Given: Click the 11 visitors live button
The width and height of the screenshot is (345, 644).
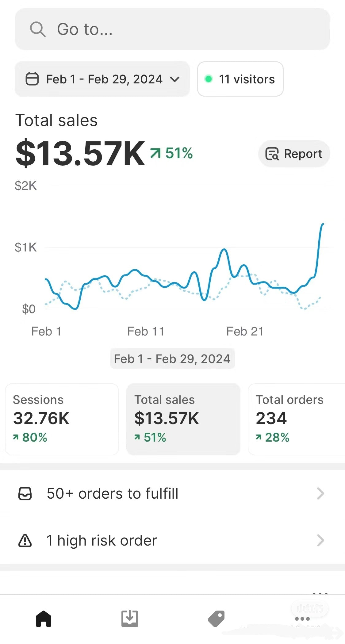Looking at the screenshot, I should (240, 79).
